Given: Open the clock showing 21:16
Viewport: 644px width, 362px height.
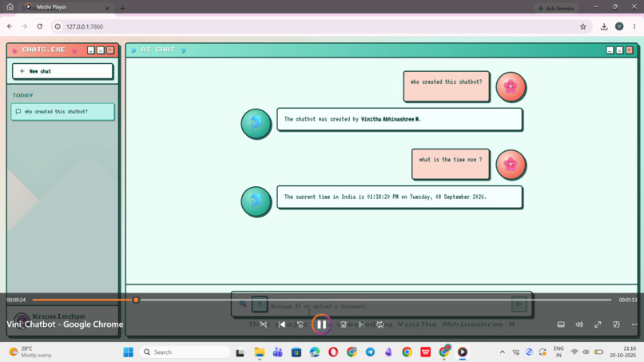Looking at the screenshot, I should [x=622, y=352].
